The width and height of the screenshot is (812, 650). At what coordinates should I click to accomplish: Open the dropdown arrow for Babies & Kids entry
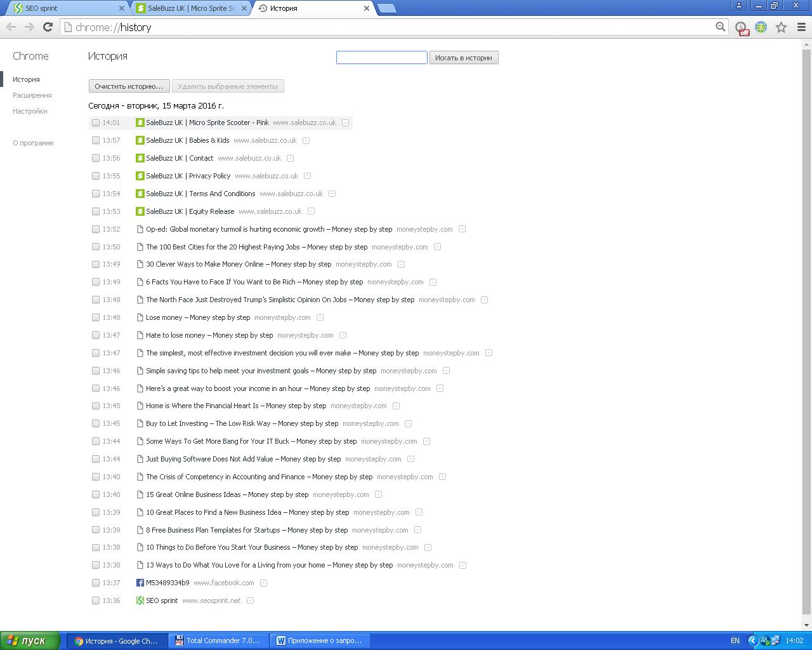(306, 140)
